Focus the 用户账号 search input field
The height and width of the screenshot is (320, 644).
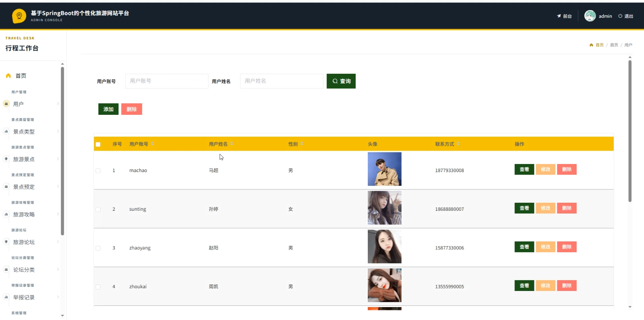(x=167, y=81)
